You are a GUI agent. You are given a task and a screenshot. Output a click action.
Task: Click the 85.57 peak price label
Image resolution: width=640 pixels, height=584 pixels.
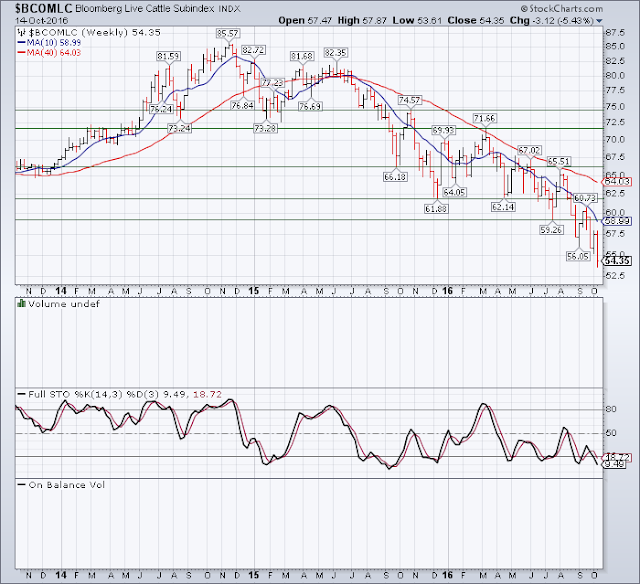pyautogui.click(x=228, y=33)
